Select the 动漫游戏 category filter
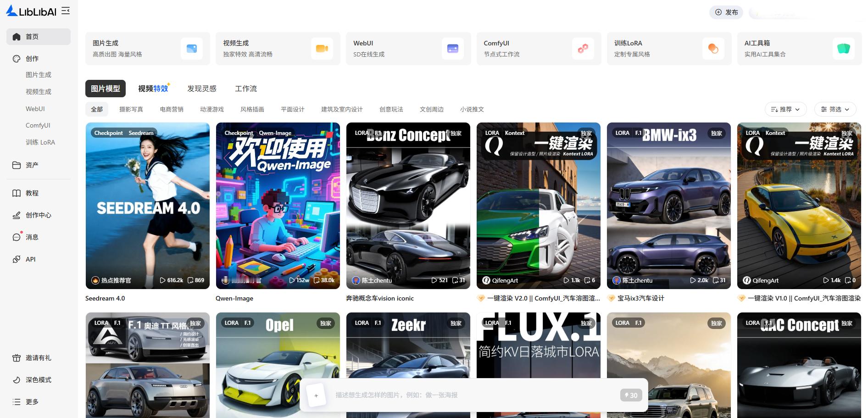Viewport: 868px width, 418px height. (x=212, y=109)
